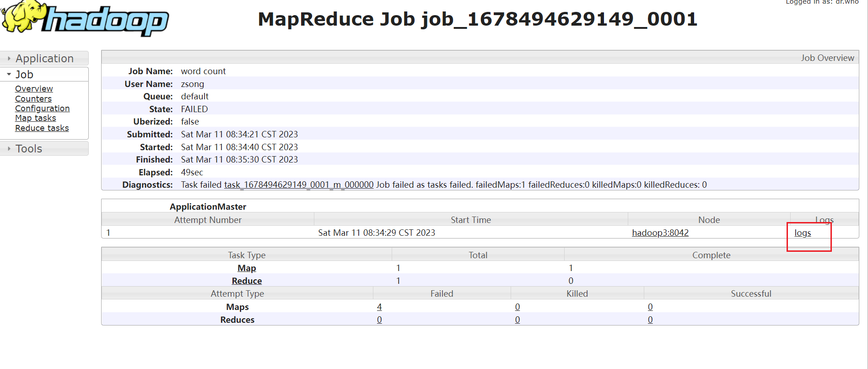The height and width of the screenshot is (369, 868).
Task: Select Uberized value "false"
Action: (x=190, y=121)
